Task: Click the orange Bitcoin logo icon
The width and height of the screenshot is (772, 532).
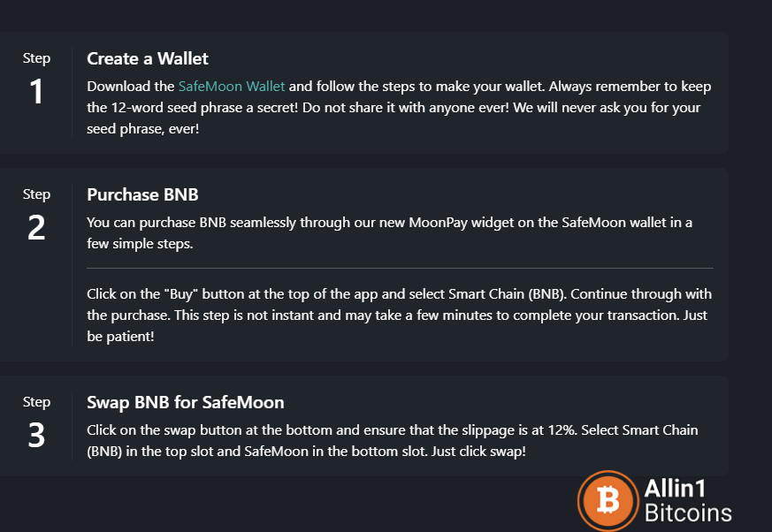Action: pos(608,500)
